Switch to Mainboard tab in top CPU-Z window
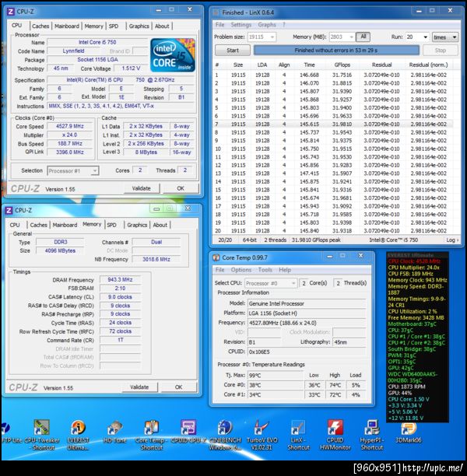 click(x=67, y=26)
